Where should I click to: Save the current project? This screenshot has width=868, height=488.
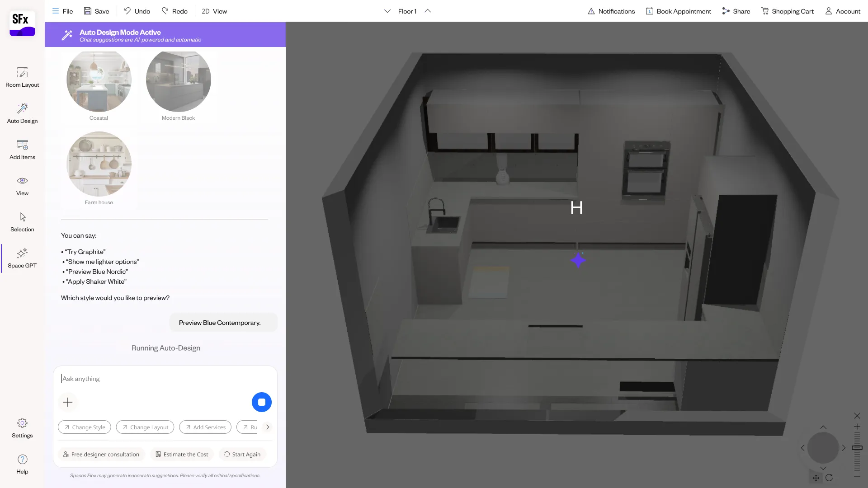click(96, 11)
